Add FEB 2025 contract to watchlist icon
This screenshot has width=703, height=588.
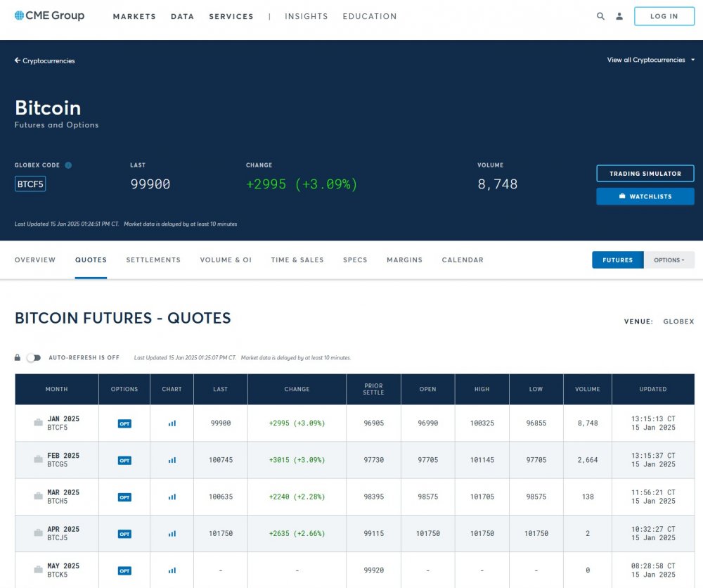39,459
